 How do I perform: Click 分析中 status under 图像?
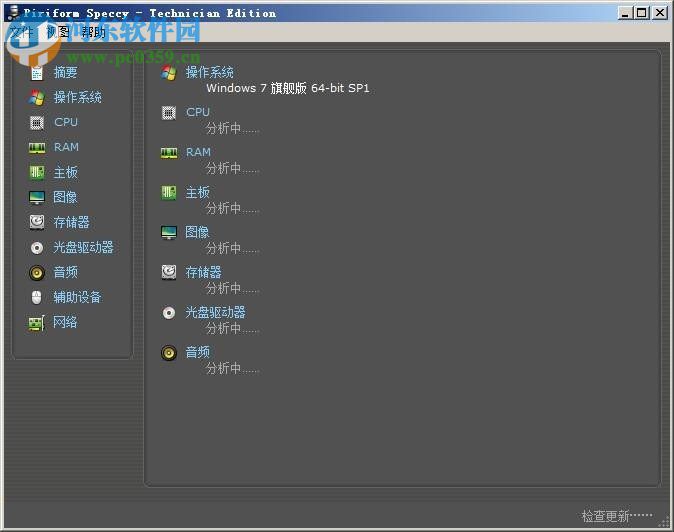coord(232,248)
